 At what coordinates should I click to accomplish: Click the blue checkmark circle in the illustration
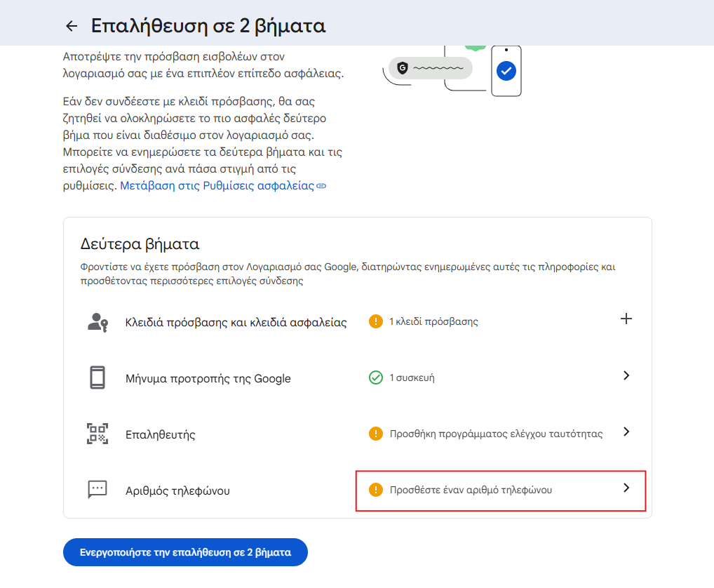(506, 70)
